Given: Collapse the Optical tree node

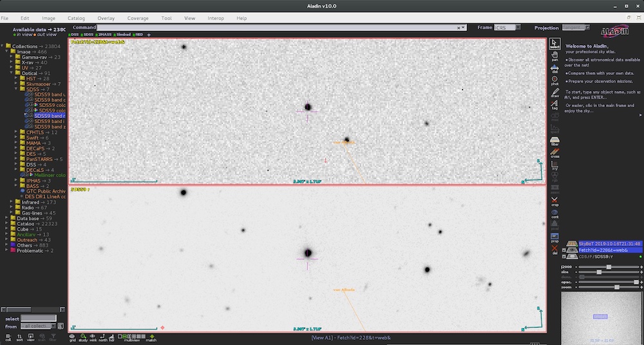Looking at the screenshot, I should pos(12,73).
